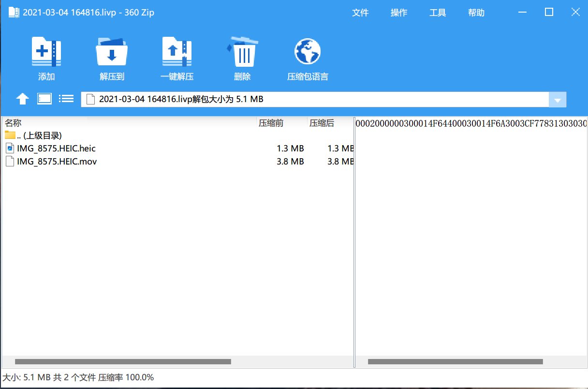Open the 操作 menu
Screen dimensions: 588x389
tap(399, 13)
